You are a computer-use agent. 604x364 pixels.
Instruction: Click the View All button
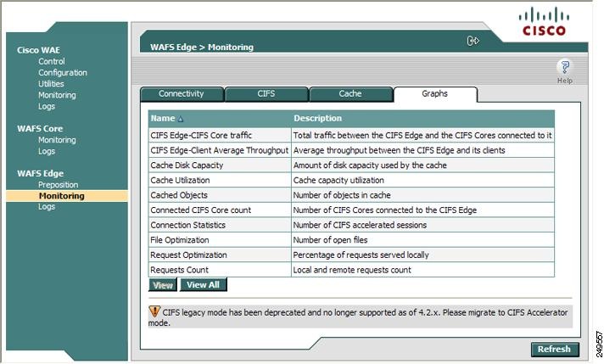click(203, 284)
